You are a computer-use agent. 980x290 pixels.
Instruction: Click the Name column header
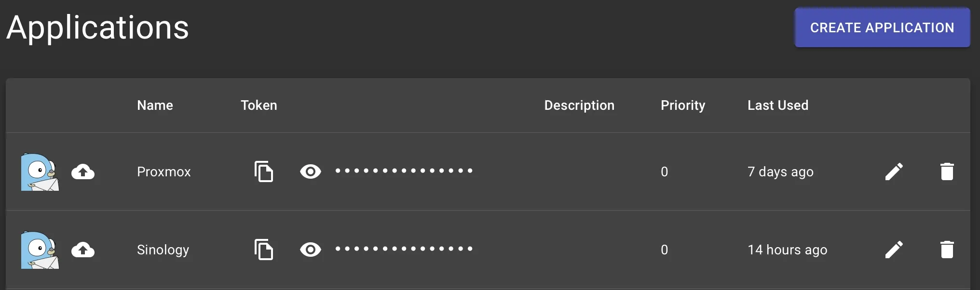pyautogui.click(x=155, y=105)
